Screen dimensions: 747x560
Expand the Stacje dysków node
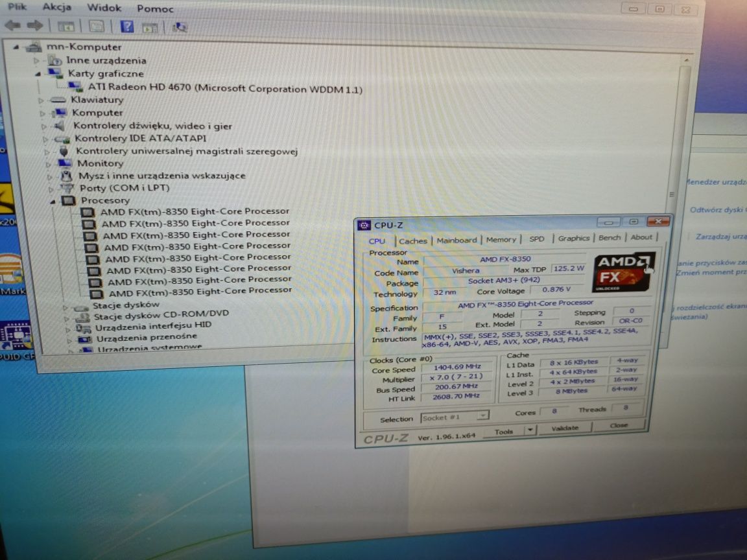pos(65,308)
